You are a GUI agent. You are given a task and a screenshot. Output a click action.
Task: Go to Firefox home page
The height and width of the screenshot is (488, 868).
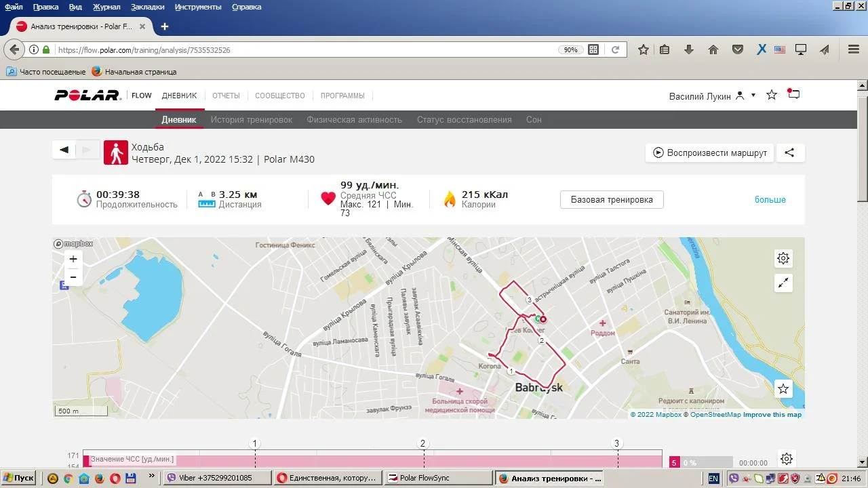click(713, 49)
